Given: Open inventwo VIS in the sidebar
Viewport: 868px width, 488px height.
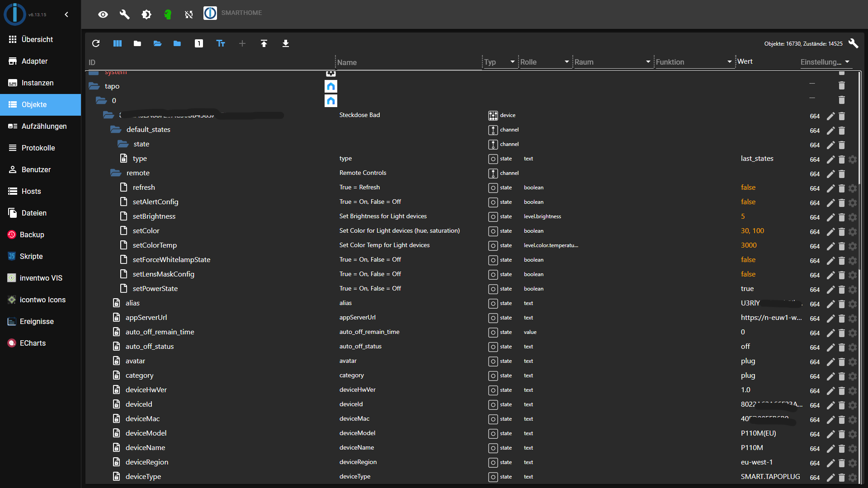Looking at the screenshot, I should pos(41,278).
